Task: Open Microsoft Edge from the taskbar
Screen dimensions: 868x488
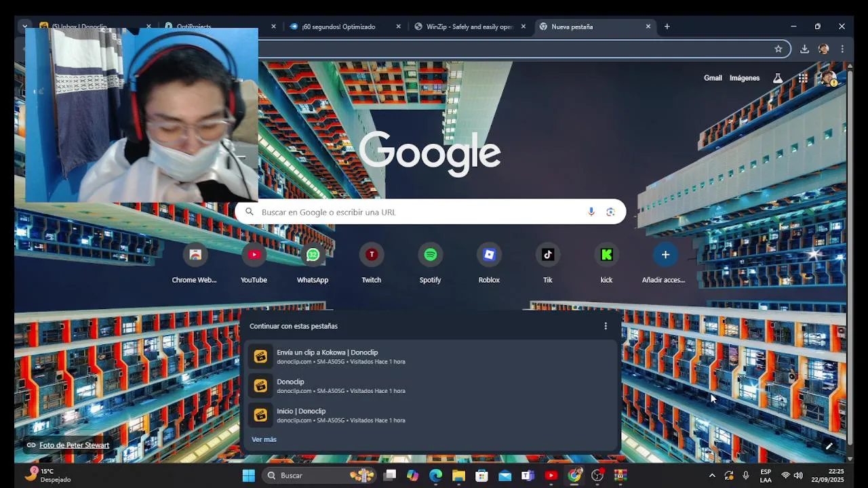Action: point(436,475)
